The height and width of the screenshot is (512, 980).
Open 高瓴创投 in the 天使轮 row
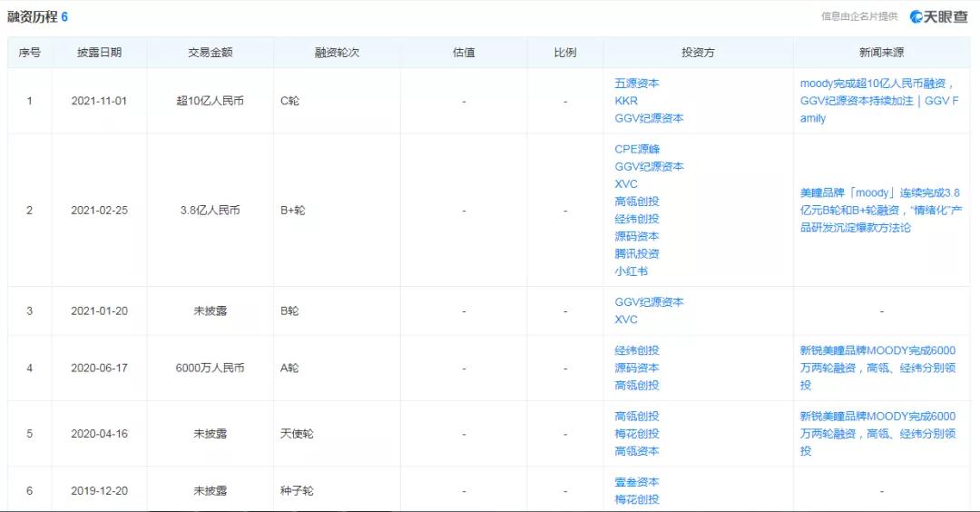636,417
